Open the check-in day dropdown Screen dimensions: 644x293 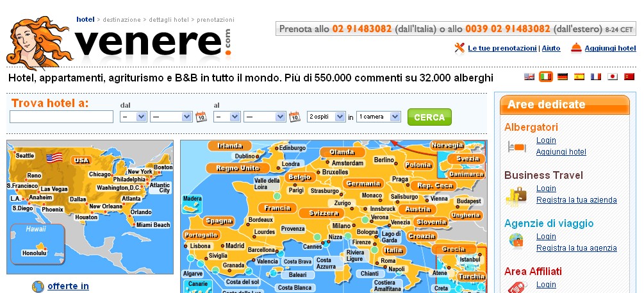pyautogui.click(x=133, y=117)
